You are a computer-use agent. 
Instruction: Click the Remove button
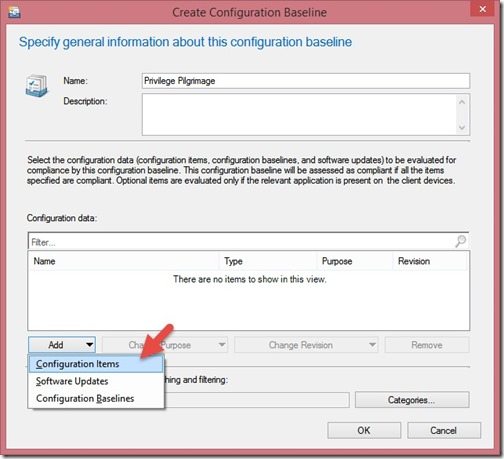click(x=427, y=345)
